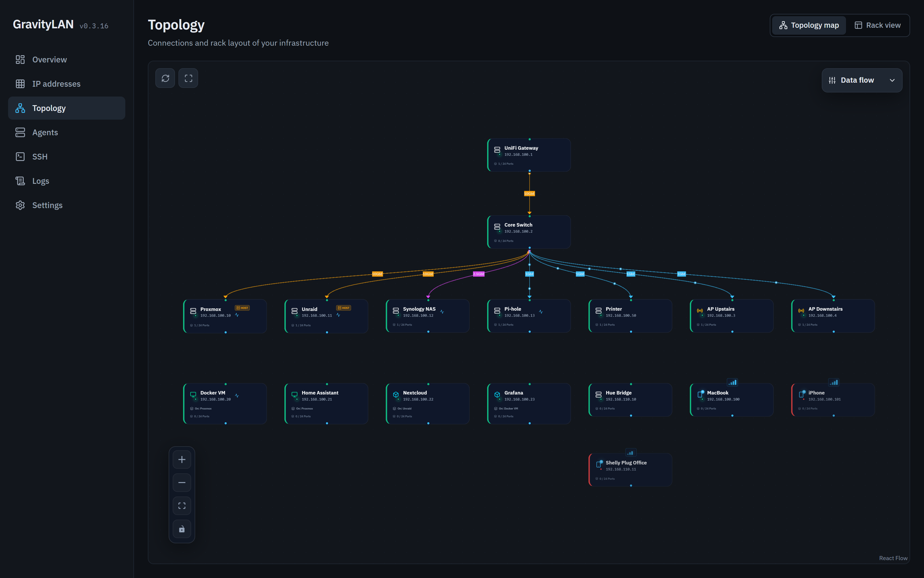Click the refresh topology icon button
The image size is (924, 578).
pyautogui.click(x=165, y=78)
